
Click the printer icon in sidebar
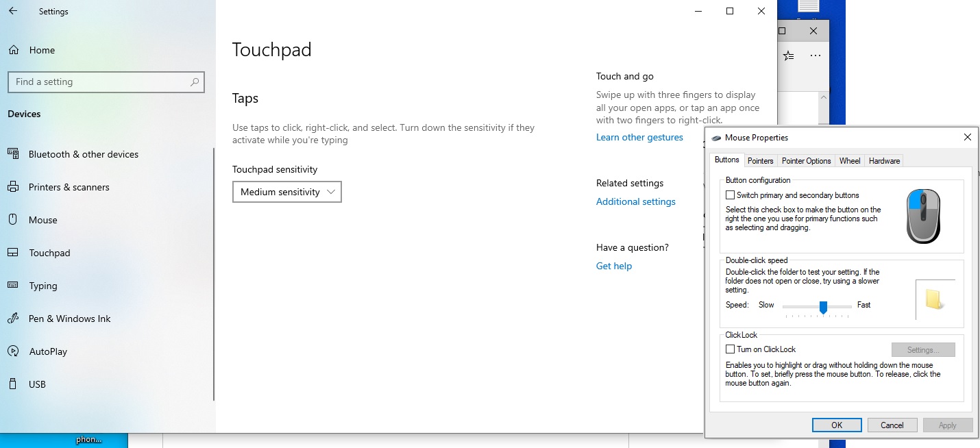13,187
